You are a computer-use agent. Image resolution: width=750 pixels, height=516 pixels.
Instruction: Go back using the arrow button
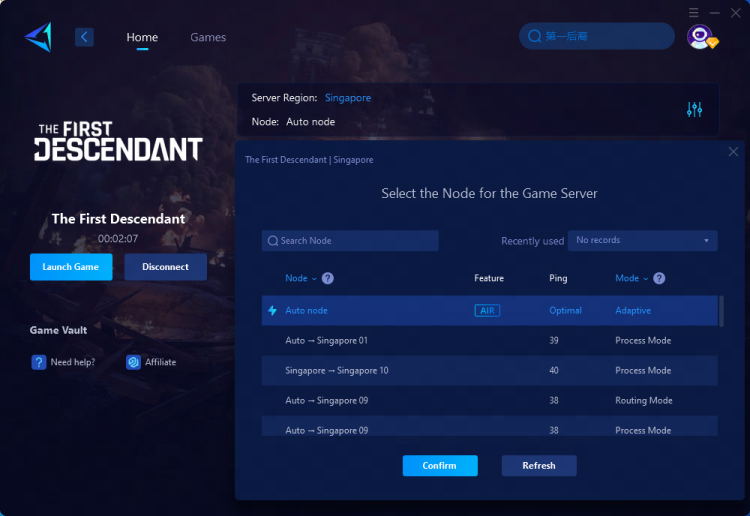pyautogui.click(x=84, y=37)
